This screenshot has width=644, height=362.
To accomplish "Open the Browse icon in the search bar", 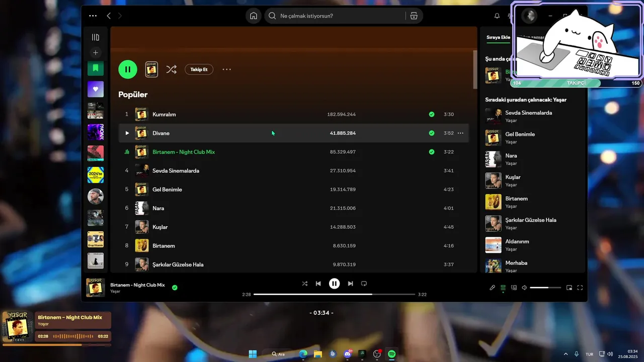I will [x=414, y=16].
